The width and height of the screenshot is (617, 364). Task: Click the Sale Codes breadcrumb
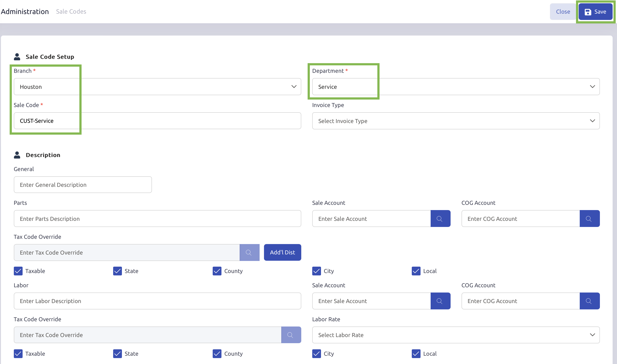point(71,12)
